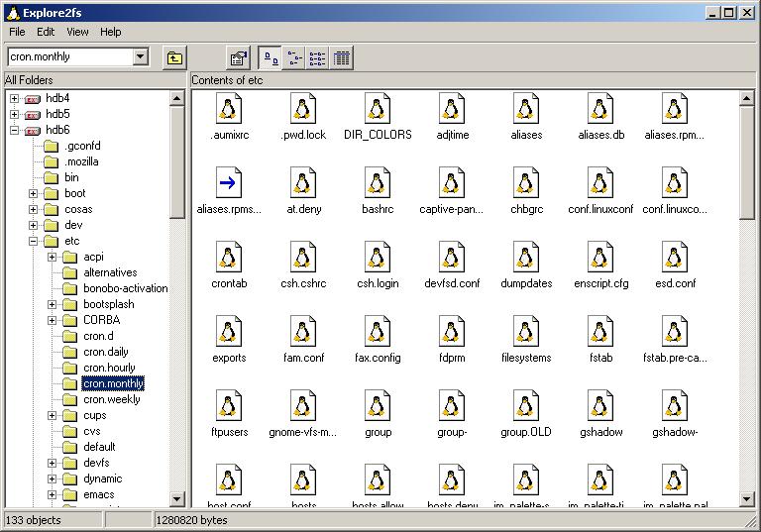Select the crontab file icon
The height and width of the screenshot is (532, 761).
click(229, 257)
